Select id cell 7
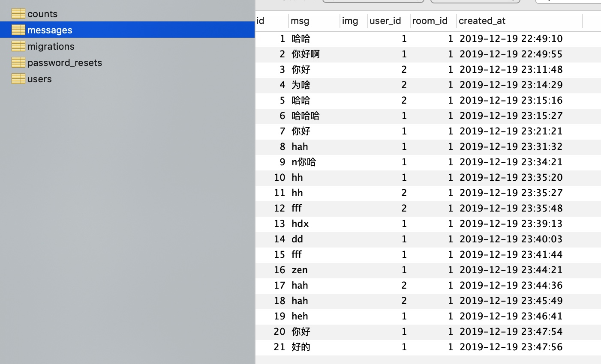Screen dimensions: 601x364 (282, 131)
